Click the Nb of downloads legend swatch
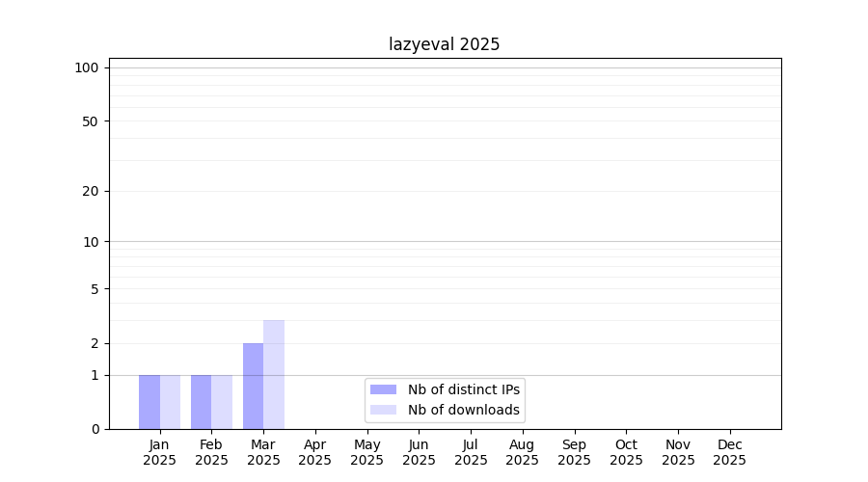868x482 pixels. click(x=383, y=410)
